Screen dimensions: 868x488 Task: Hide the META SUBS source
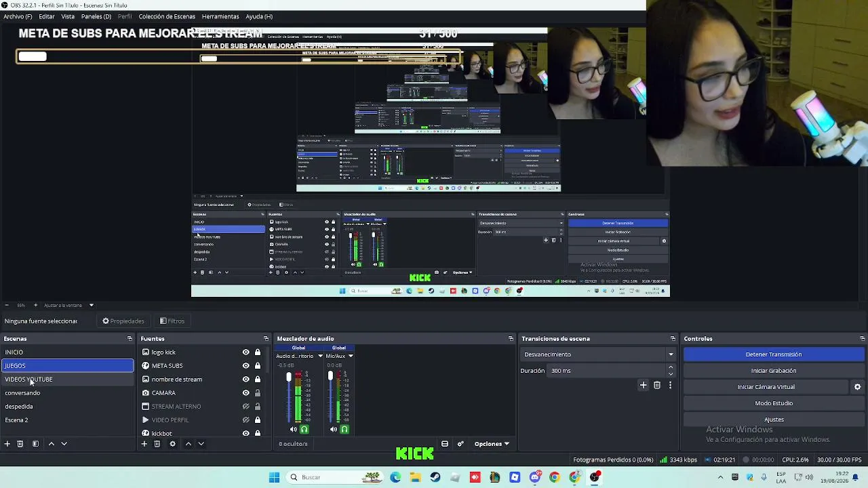point(245,366)
